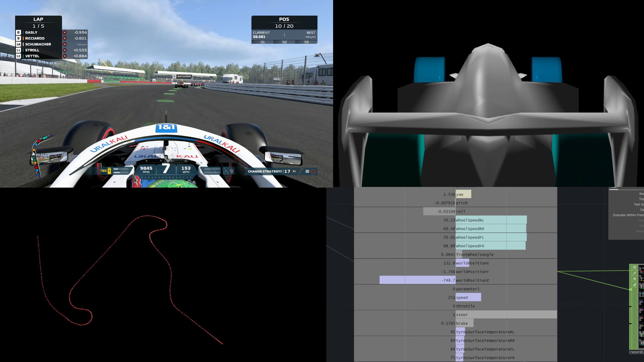Toggle the bypass flag on record1 node
The height and width of the screenshot is (362, 644).
(x=634, y=273)
